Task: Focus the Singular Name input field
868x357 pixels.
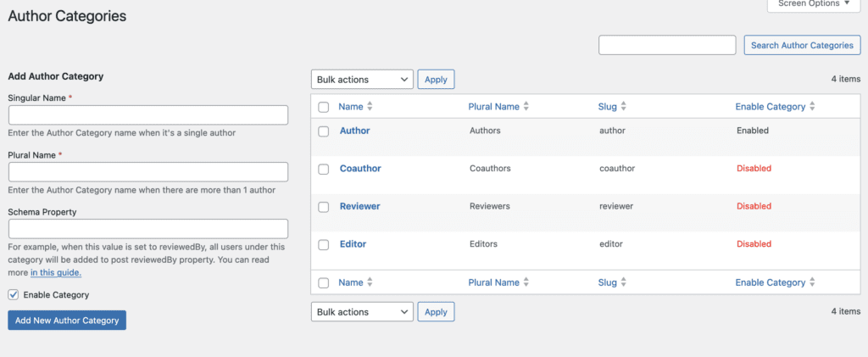Action: (148, 115)
